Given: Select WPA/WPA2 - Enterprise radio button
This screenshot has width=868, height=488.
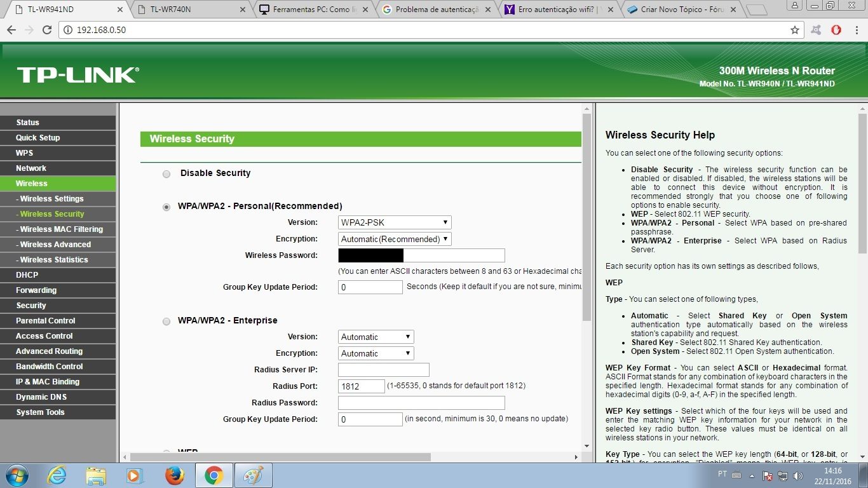Looking at the screenshot, I should tap(166, 322).
